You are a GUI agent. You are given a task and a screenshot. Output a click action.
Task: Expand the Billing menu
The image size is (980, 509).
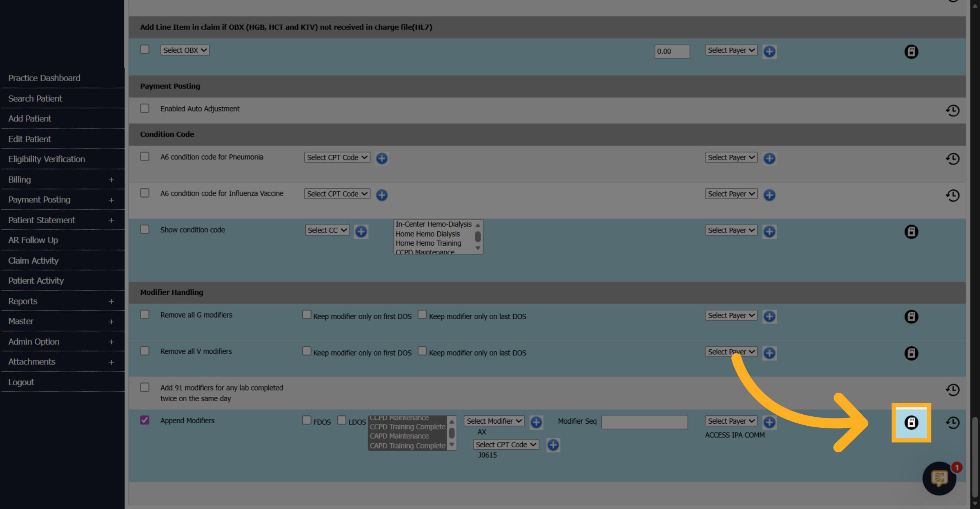(62, 180)
